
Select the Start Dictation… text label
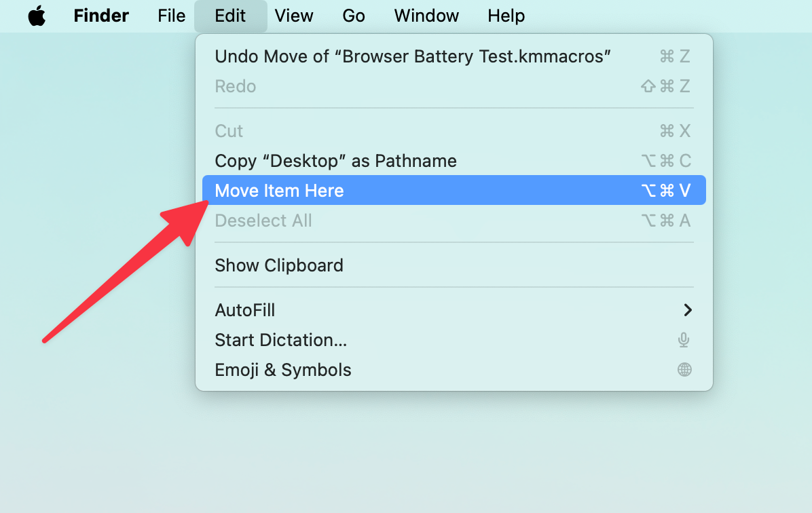281,340
